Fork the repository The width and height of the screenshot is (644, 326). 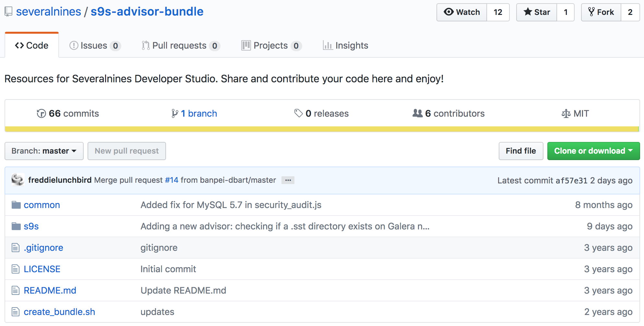tap(601, 12)
